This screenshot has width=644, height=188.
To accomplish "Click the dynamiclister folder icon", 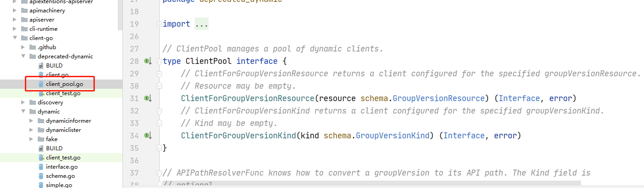I will coord(41,130).
